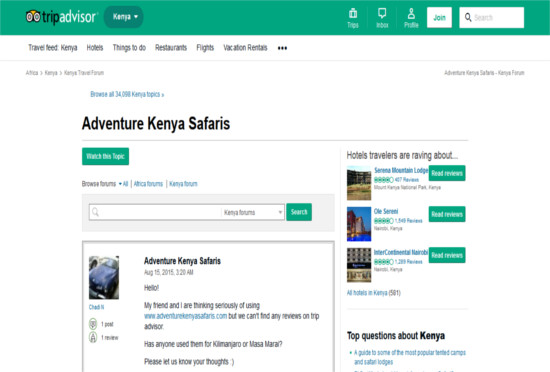Click the magnifier icon in header search
This screenshot has width=550, height=372.
(468, 17)
